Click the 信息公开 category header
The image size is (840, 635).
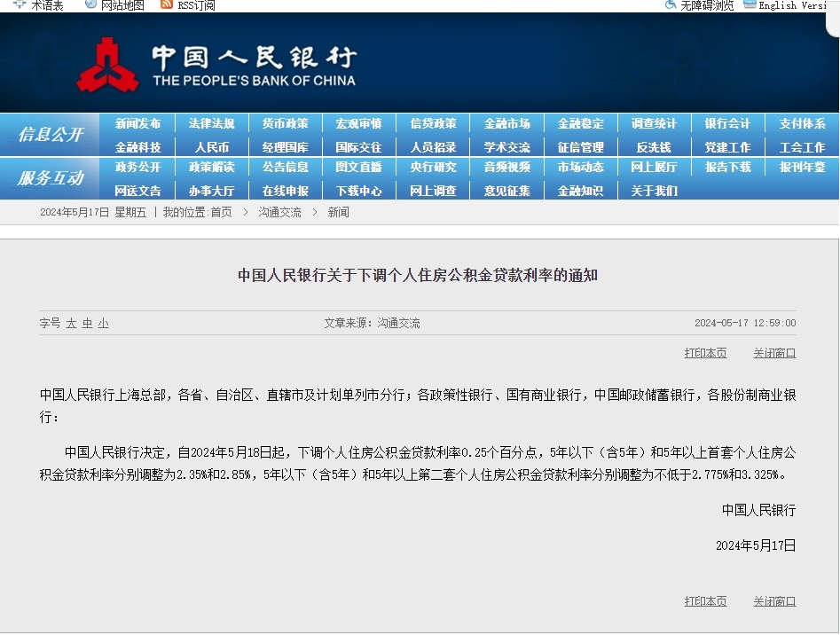(51, 135)
